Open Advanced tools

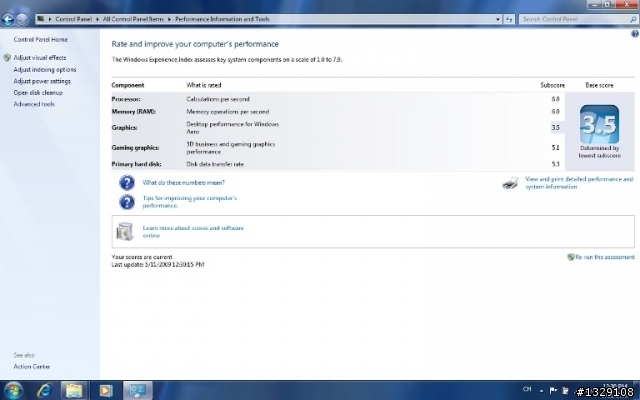click(x=34, y=104)
